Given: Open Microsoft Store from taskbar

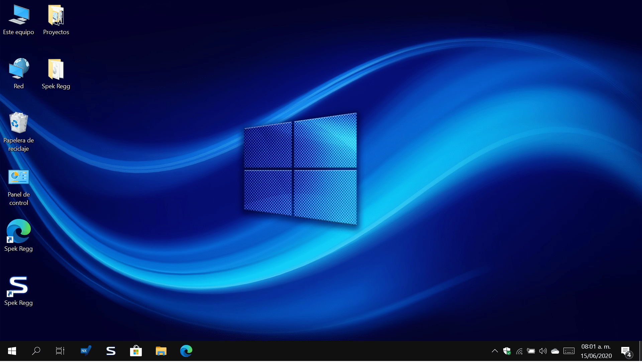Looking at the screenshot, I should click(x=136, y=351).
